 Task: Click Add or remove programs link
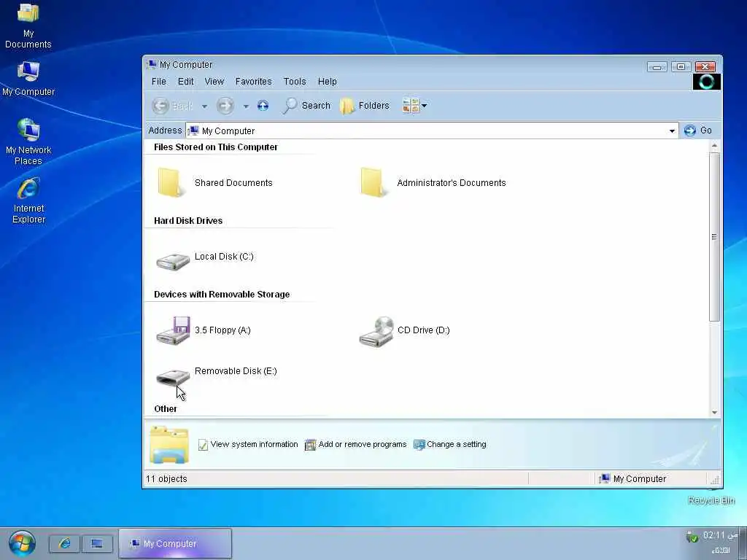[x=356, y=444]
